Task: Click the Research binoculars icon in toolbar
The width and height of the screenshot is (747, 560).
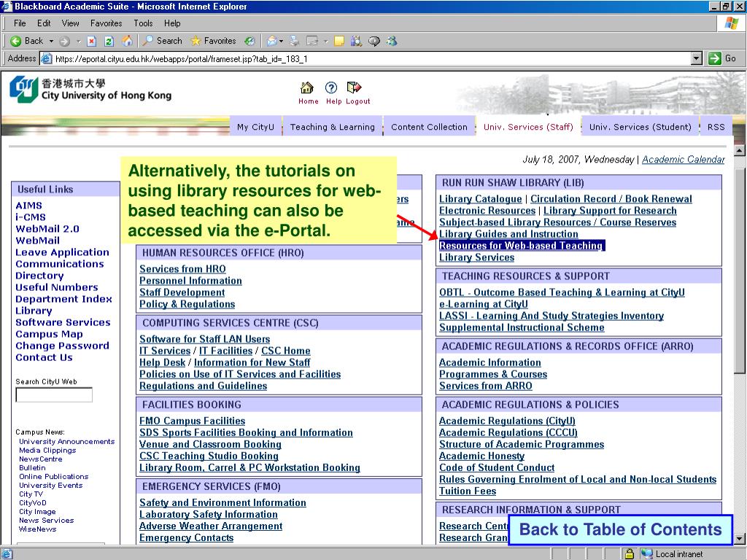Action: (x=356, y=42)
